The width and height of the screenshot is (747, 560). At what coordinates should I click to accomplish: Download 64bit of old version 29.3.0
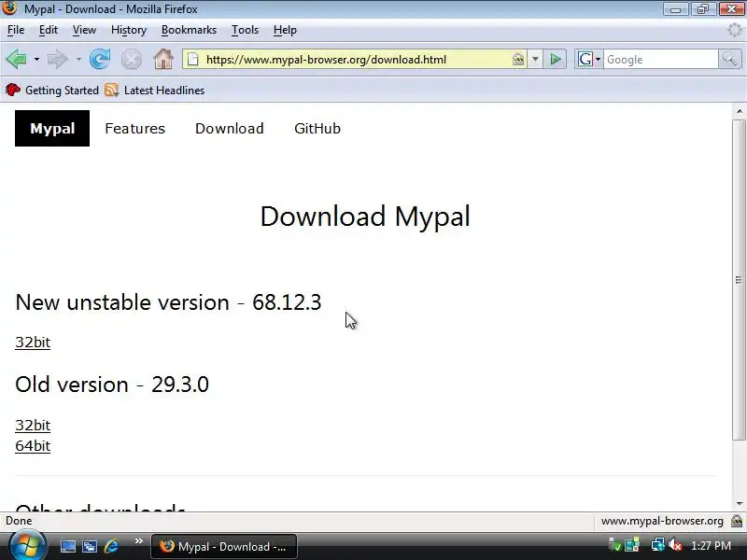[33, 446]
